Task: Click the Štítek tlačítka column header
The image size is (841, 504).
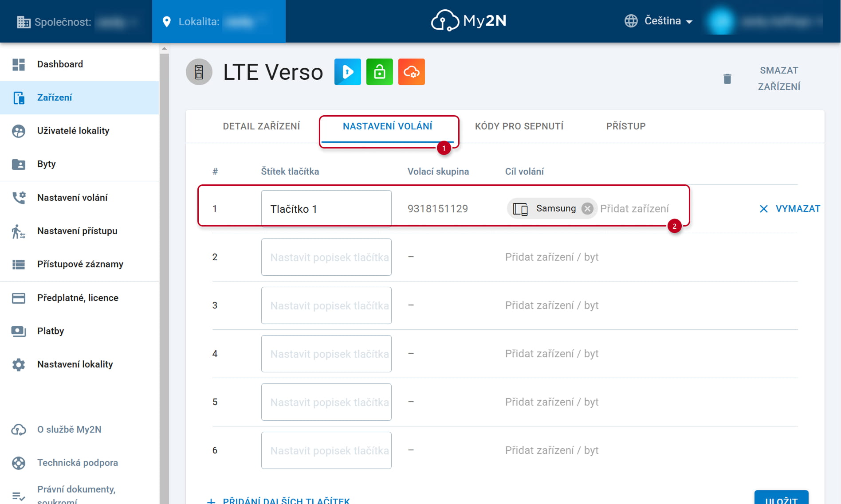Action: (x=290, y=172)
